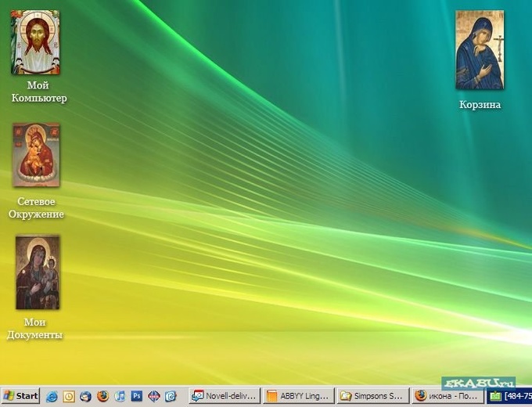The height and width of the screenshot is (407, 532).
Task: Launch Firefox from Quick Launch bar
Action: 102,396
